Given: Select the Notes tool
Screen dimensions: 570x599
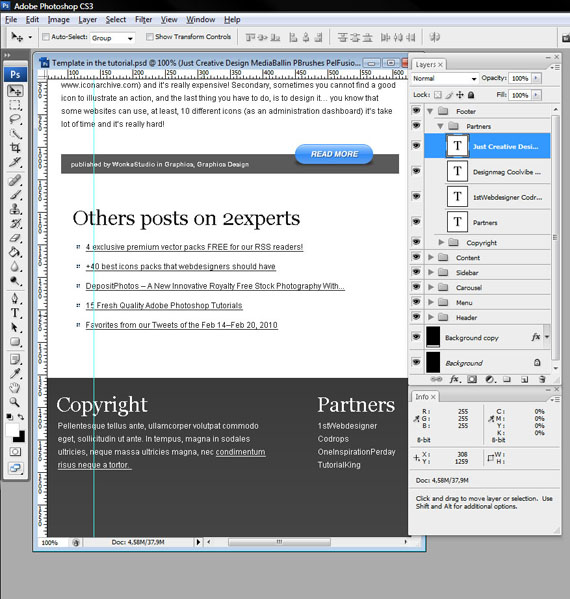Looking at the screenshot, I should pyautogui.click(x=15, y=359).
